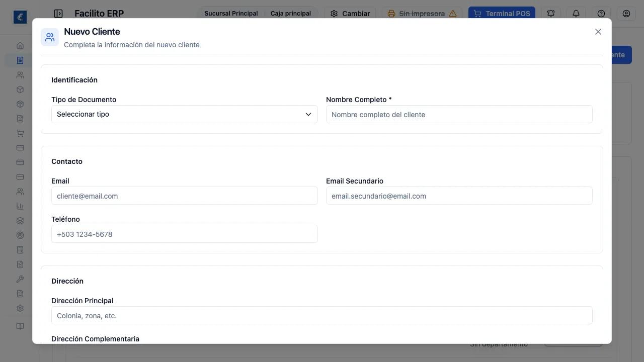Click the ringing bell alerts icon
The width and height of the screenshot is (644, 362).
pyautogui.click(x=551, y=14)
